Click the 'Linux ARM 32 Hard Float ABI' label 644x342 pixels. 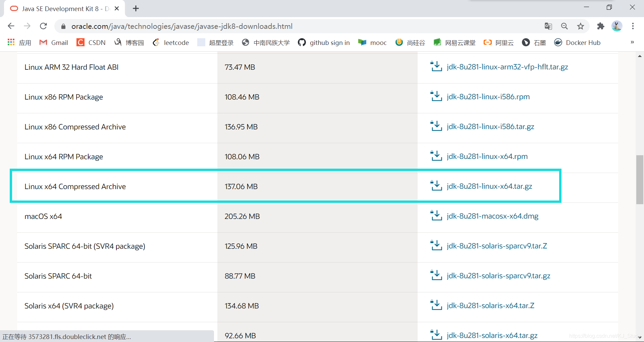[71, 67]
